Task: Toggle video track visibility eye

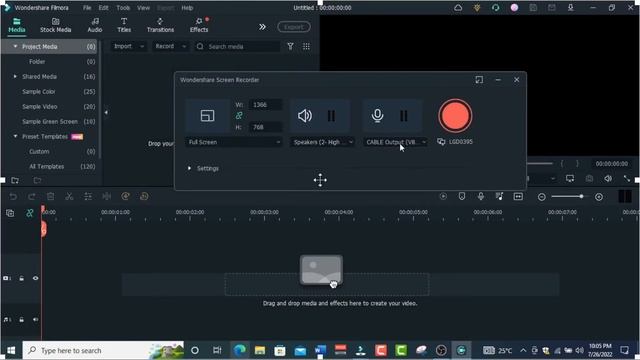Action: point(36,278)
